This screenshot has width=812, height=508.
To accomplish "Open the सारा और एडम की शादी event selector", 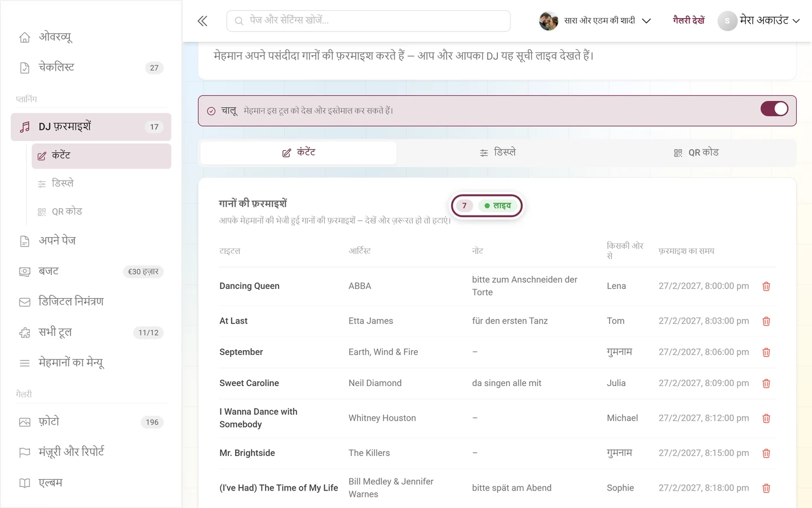I will click(x=595, y=21).
